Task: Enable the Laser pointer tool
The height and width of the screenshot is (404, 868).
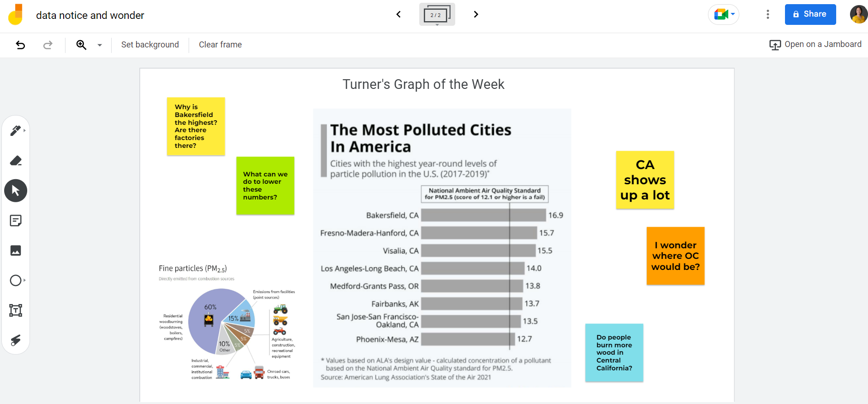Action: coord(16,340)
